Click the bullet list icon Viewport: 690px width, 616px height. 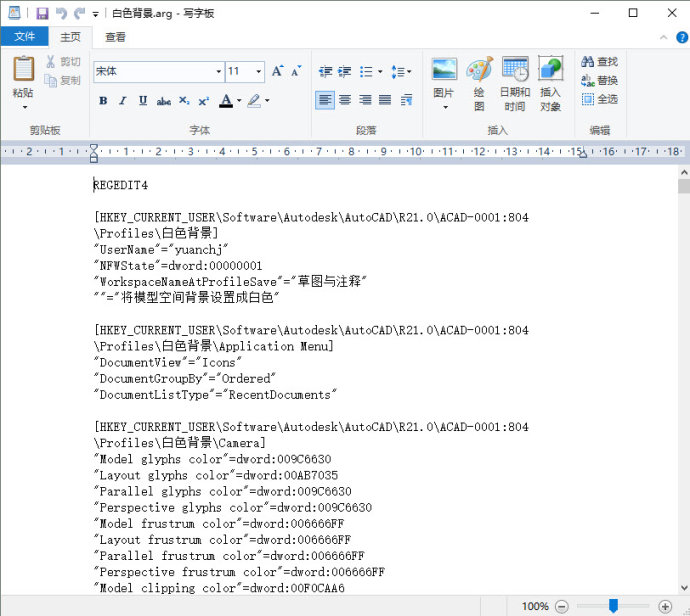[x=366, y=71]
